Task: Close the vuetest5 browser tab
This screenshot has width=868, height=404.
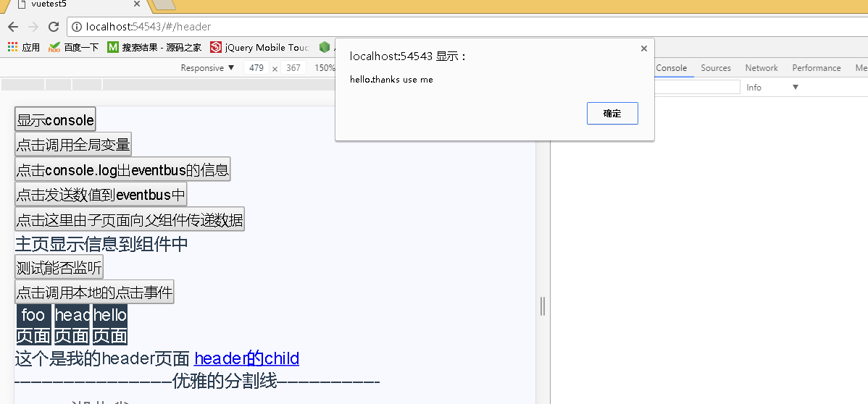Action: pyautogui.click(x=137, y=4)
